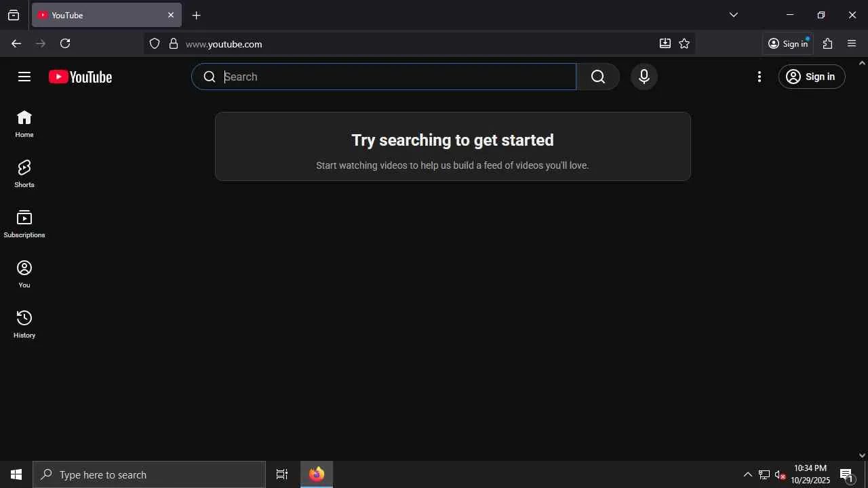Click the YouTube Sign in button
Viewport: 868px width, 488px height.
pyautogui.click(x=812, y=77)
